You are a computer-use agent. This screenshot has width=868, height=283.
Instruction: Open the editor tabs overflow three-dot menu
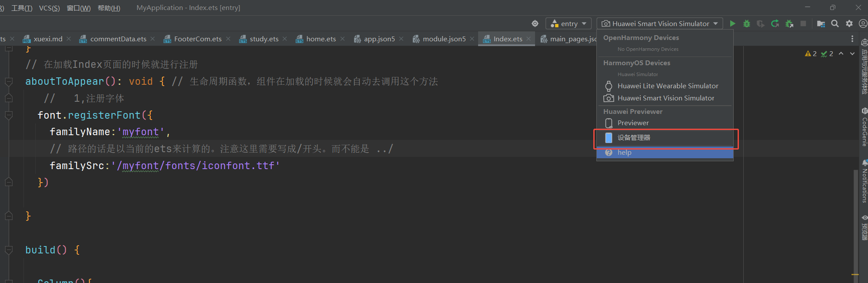tap(852, 39)
